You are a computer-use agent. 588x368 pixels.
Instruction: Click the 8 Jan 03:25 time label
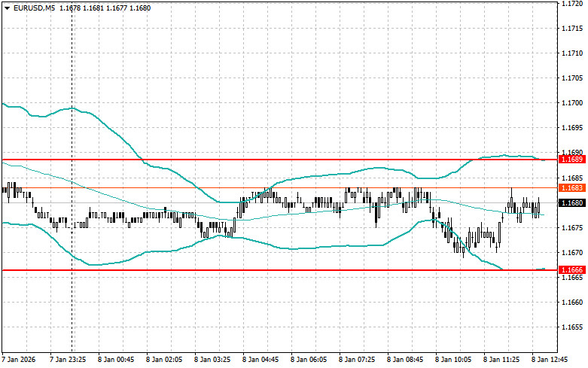click(212, 360)
